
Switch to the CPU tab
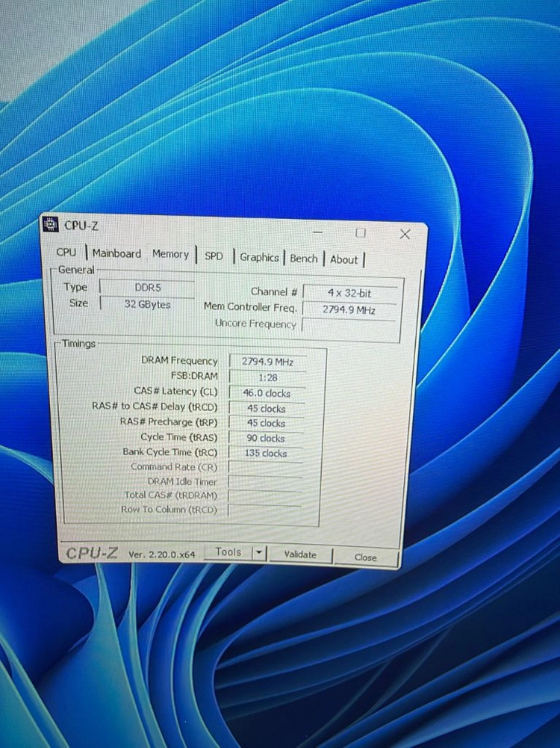pyautogui.click(x=66, y=252)
